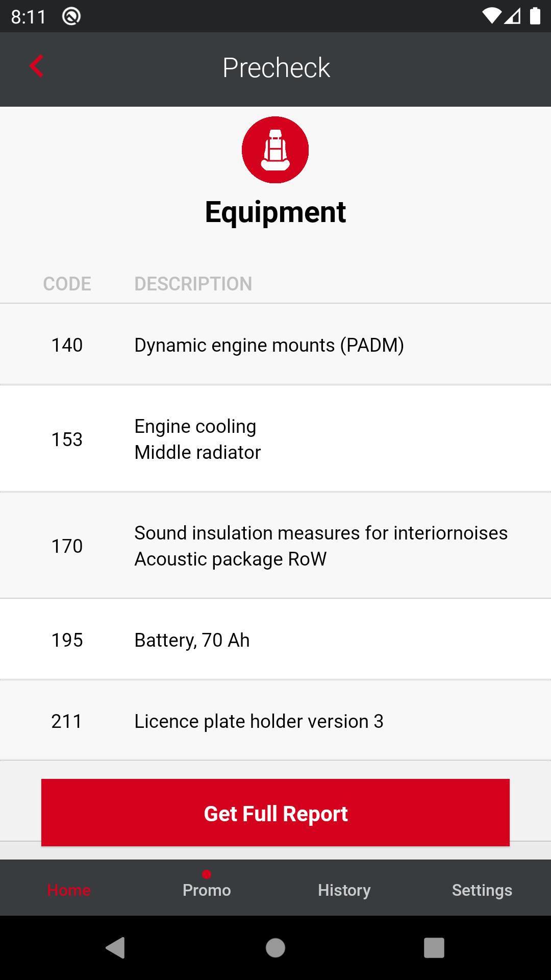Open the History tab
Viewport: 551px width, 980px height.
(344, 890)
